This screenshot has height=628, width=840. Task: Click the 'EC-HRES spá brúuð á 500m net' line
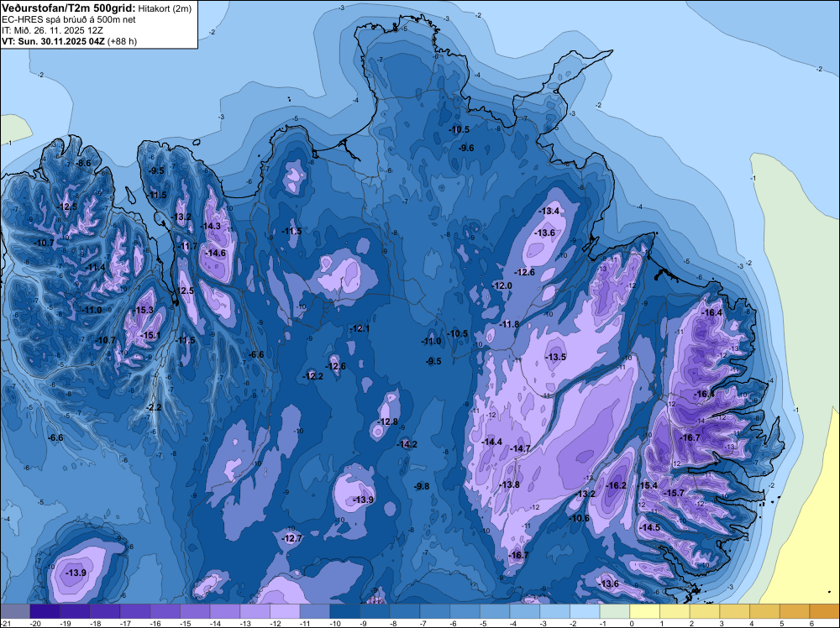(69, 20)
